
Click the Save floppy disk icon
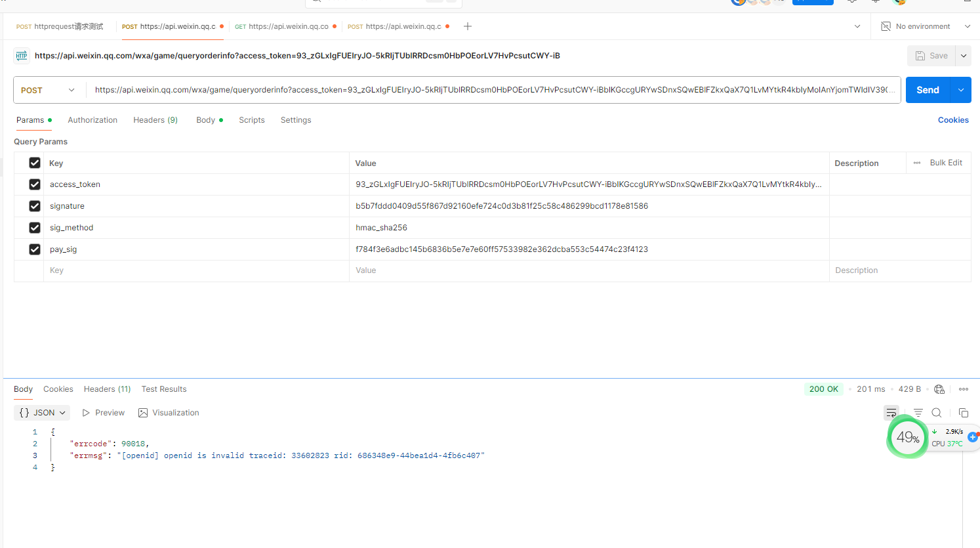[x=920, y=56]
